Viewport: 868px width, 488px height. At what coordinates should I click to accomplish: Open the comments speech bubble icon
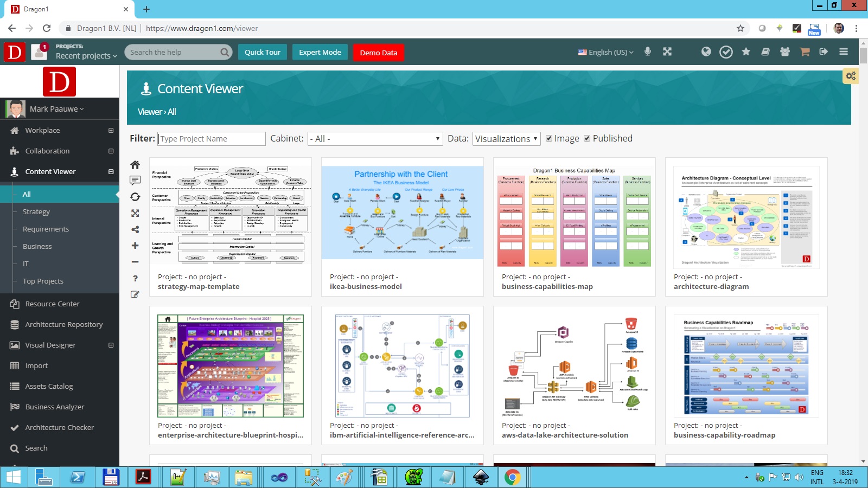coord(135,181)
